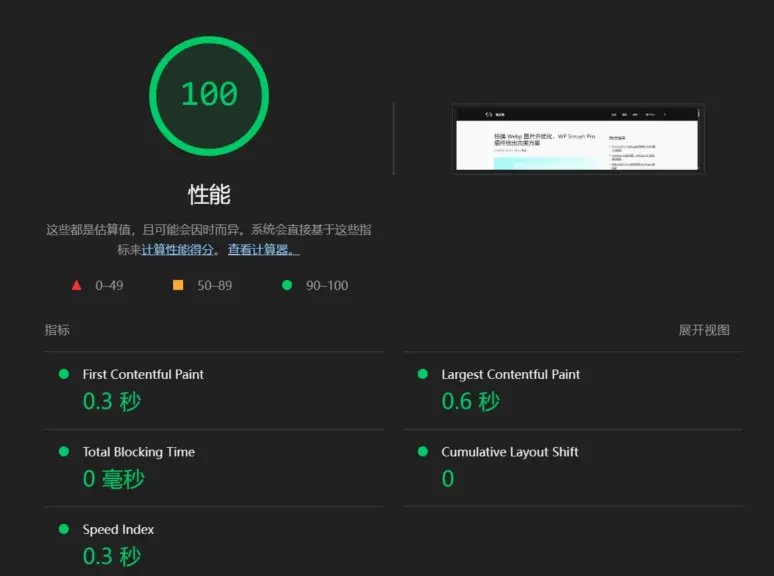Image resolution: width=774 pixels, height=576 pixels.
Task: Click the orange square 50–89 legend icon
Action: point(178,285)
